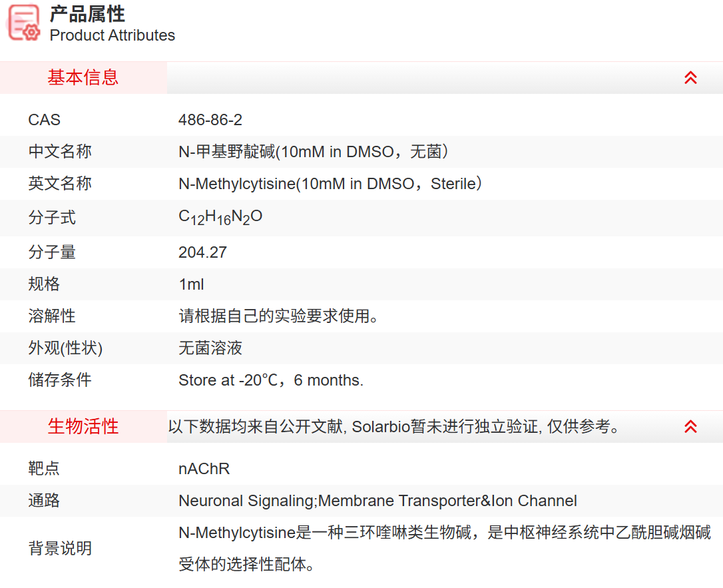Viewport: 723px width, 588px height.
Task: Click the English name N-Methylcytisine value
Action: click(330, 184)
